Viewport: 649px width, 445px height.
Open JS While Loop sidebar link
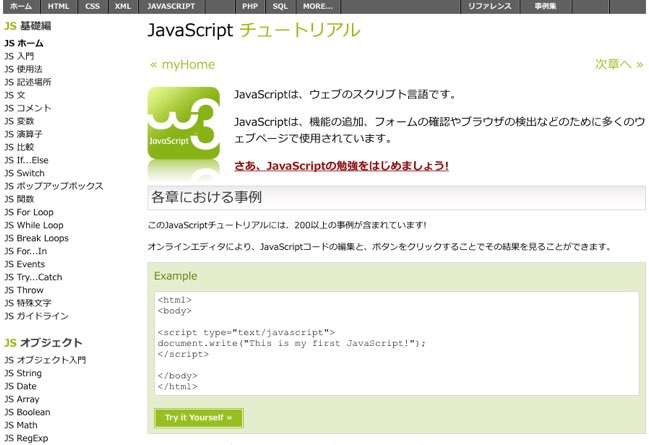[34, 225]
